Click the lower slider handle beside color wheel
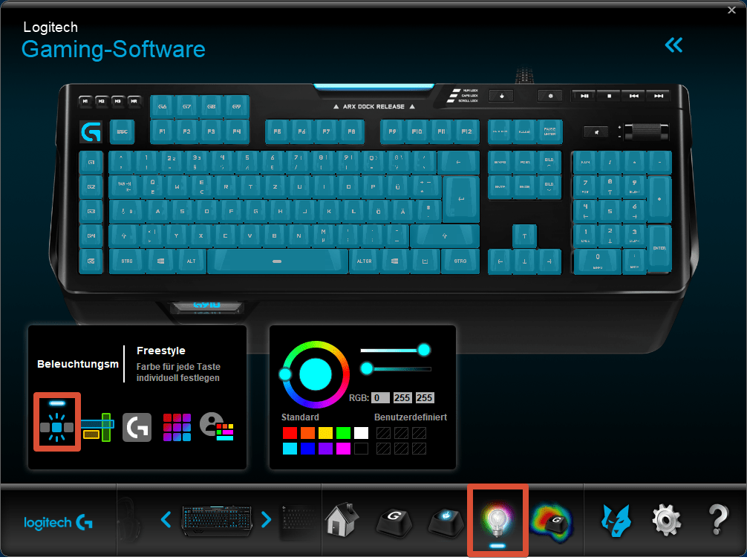Screen dimensions: 747x560 pos(366,368)
